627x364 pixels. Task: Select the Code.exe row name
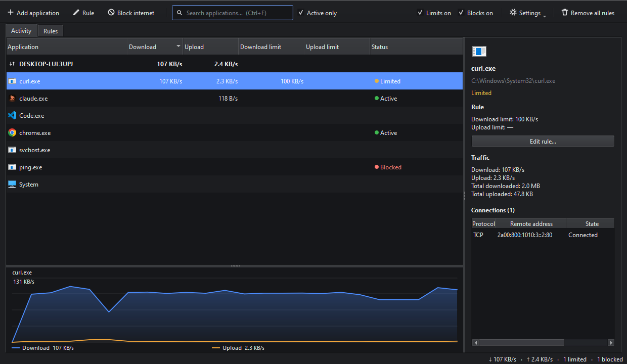[32, 116]
